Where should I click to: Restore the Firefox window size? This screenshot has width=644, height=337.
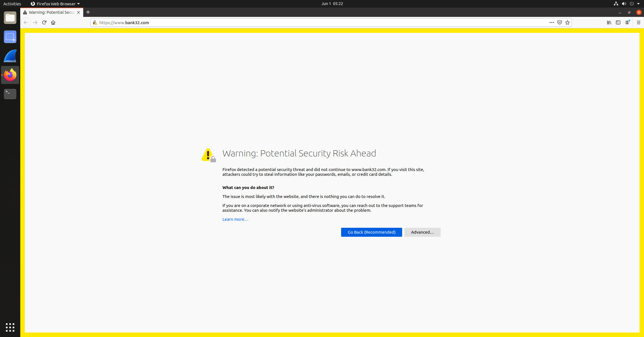[x=629, y=12]
